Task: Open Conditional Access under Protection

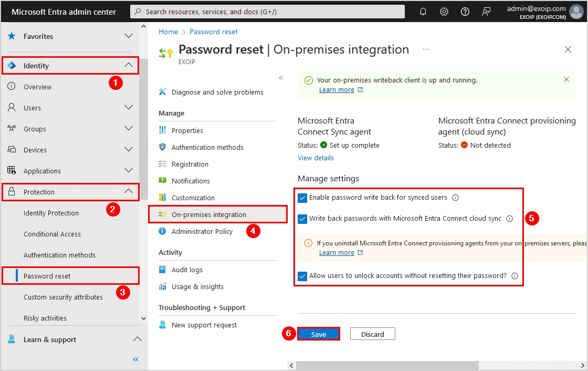Action: point(51,234)
